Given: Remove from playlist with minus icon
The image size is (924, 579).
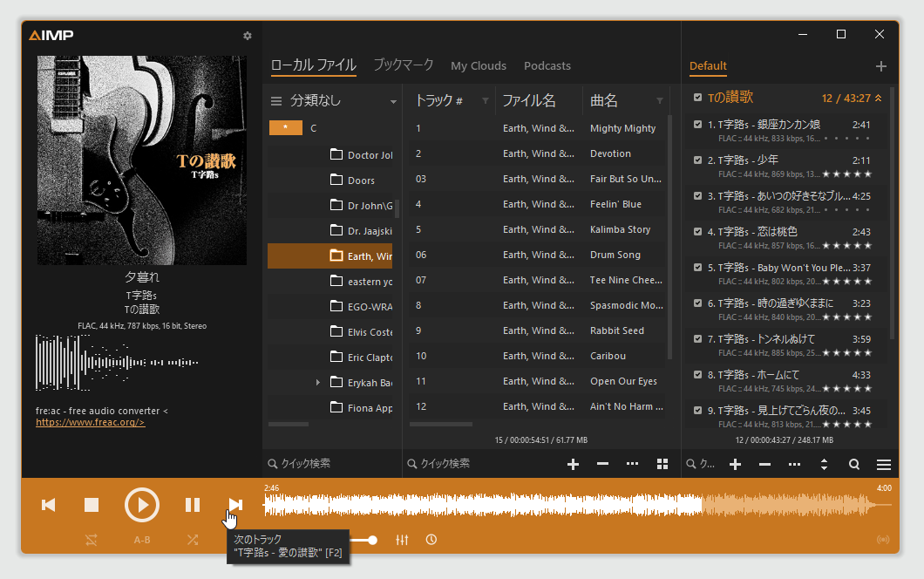Looking at the screenshot, I should coord(764,465).
